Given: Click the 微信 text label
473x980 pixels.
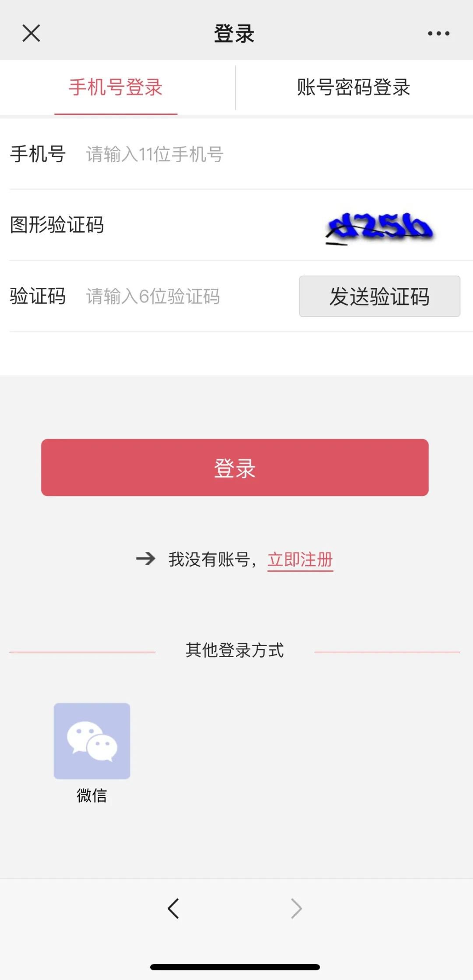Looking at the screenshot, I should click(92, 795).
